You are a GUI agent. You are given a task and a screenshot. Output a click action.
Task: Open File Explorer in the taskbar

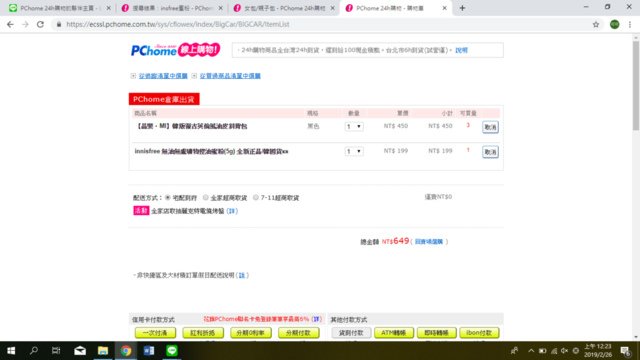(103, 351)
